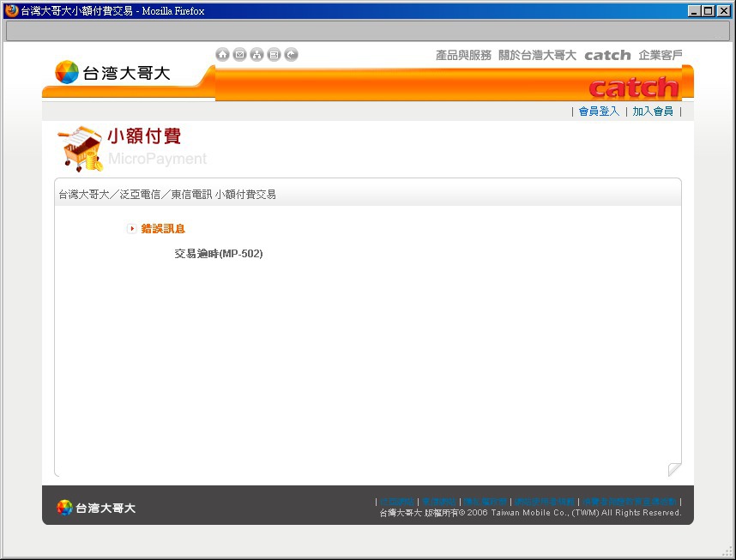Viewport: 736px width, 560px height.
Task: Click the Taiwan Mobile copyright text
Action: pos(530,513)
